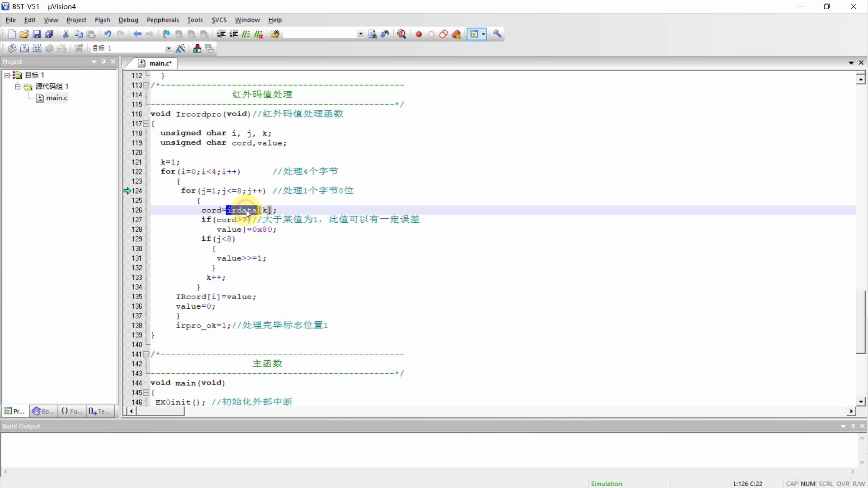Collapse code fold at line 145
Screen dimensions: 868x488
146,393
